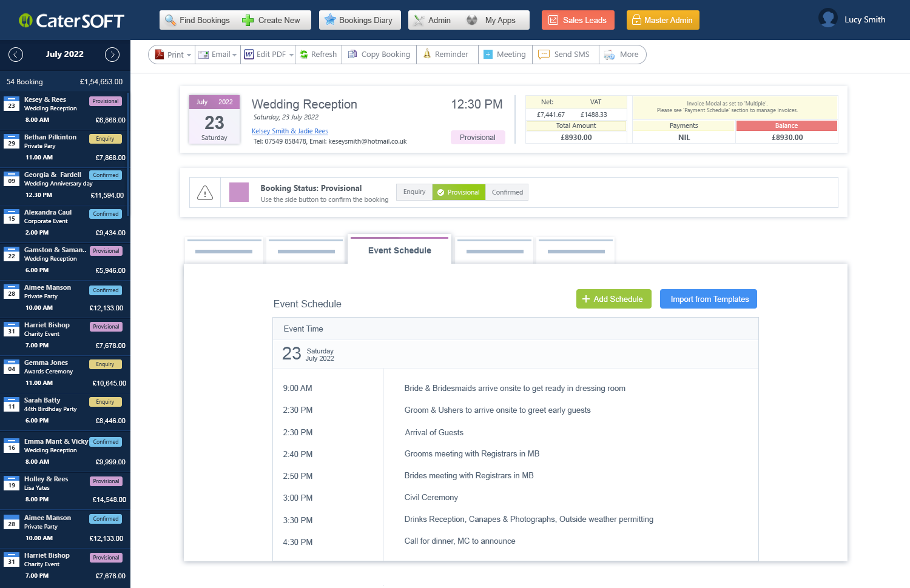Open the Find Bookings search tool
This screenshot has width=910, height=588.
(x=170, y=19)
